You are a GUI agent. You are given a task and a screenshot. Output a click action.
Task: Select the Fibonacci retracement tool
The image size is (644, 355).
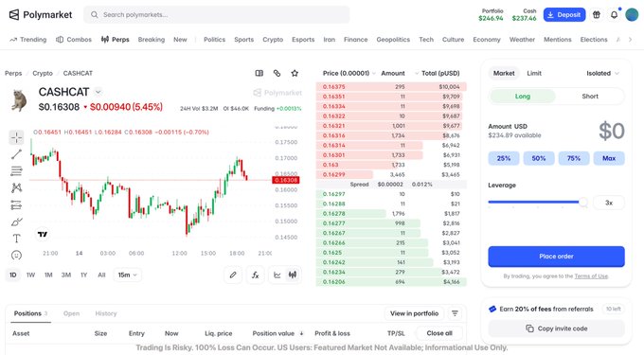tap(16, 171)
